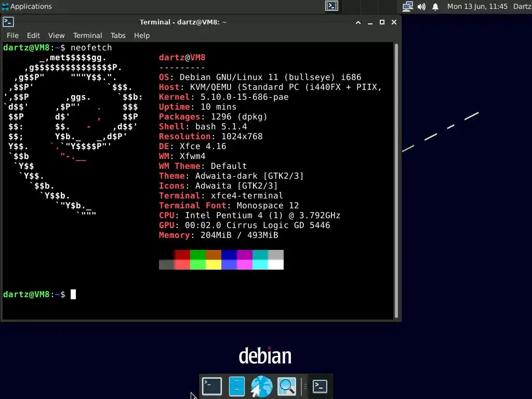Image resolution: width=532 pixels, height=399 pixels.
Task: Close the Terminal window
Action: (x=394, y=22)
